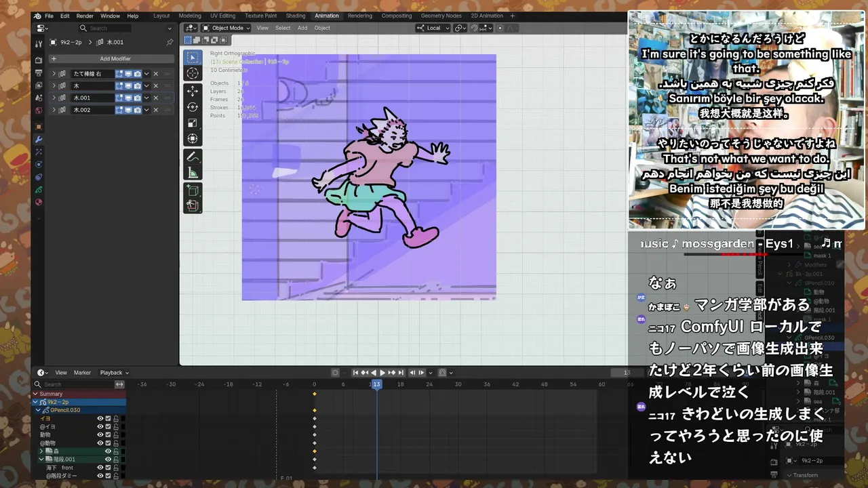Viewport: 868px width, 488px height.
Task: Switch to the 2D Animation workspace tab
Action: [x=487, y=16]
